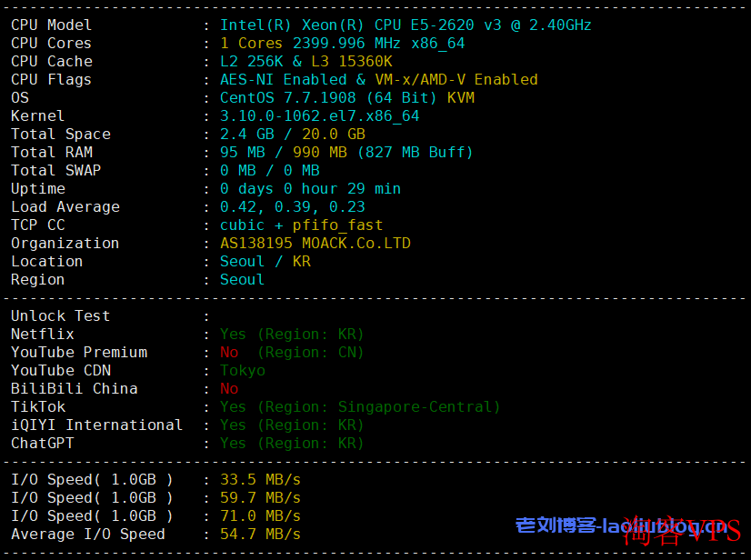Select the YouTube Premium No result
This screenshot has height=560, width=751.
click(229, 353)
